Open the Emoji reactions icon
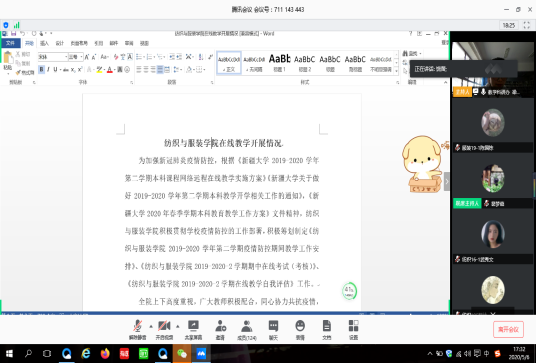This screenshot has width=536, height=364. pyautogui.click(x=300, y=330)
